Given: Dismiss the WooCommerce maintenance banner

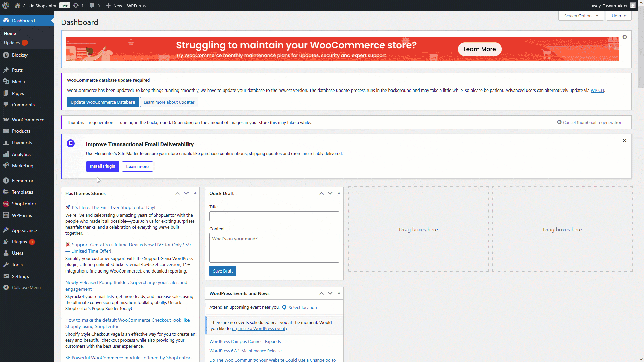Looking at the screenshot, I should pos(625,37).
